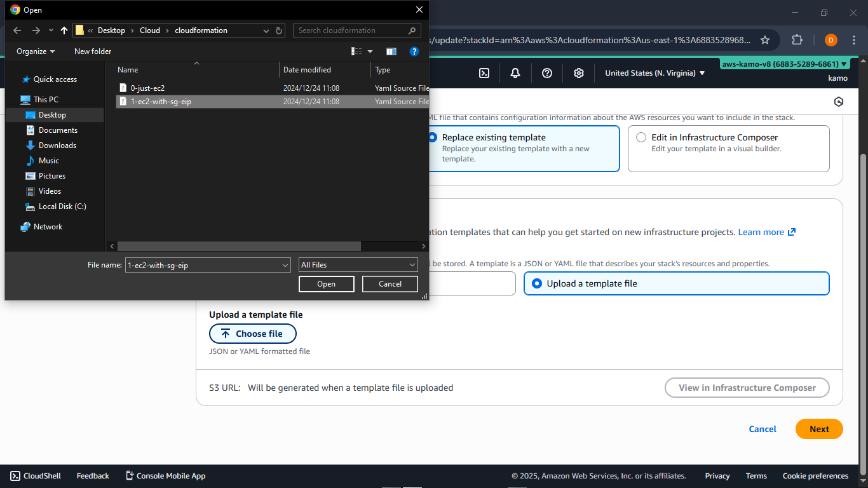Open the All Files file-type dropdown
This screenshot has width=868, height=488.
click(358, 265)
